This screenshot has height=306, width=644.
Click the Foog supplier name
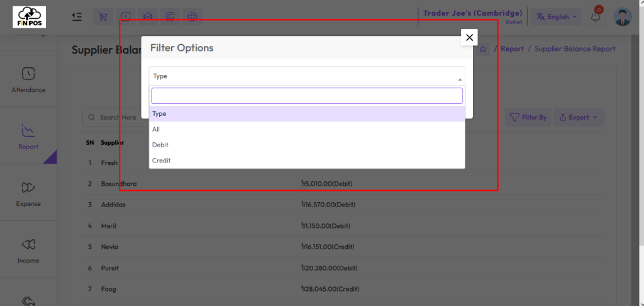108,289
